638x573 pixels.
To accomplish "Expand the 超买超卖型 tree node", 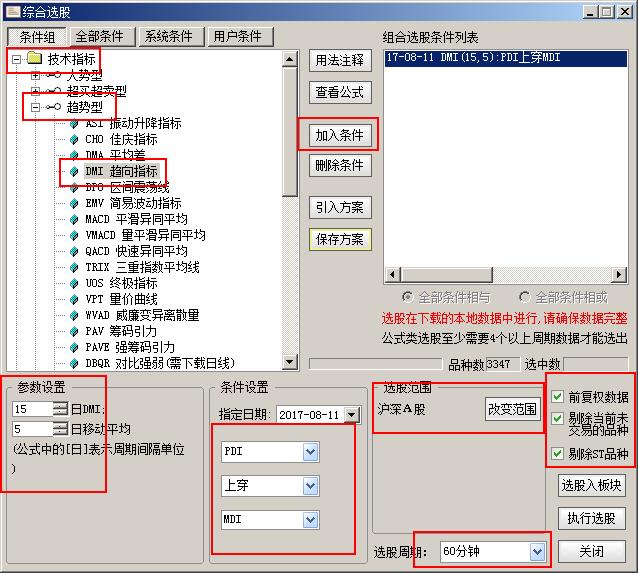I will coord(35,91).
